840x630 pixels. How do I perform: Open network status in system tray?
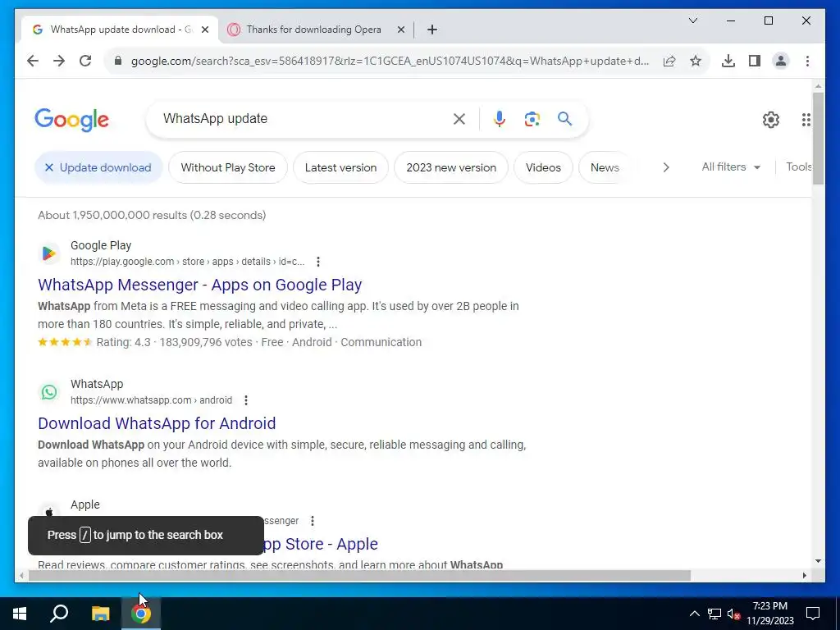pos(714,614)
